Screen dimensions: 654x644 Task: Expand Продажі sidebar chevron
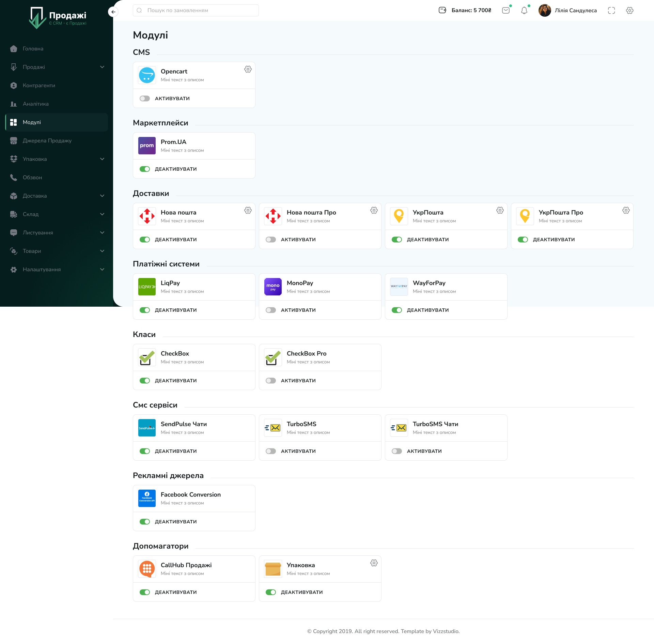click(x=102, y=67)
